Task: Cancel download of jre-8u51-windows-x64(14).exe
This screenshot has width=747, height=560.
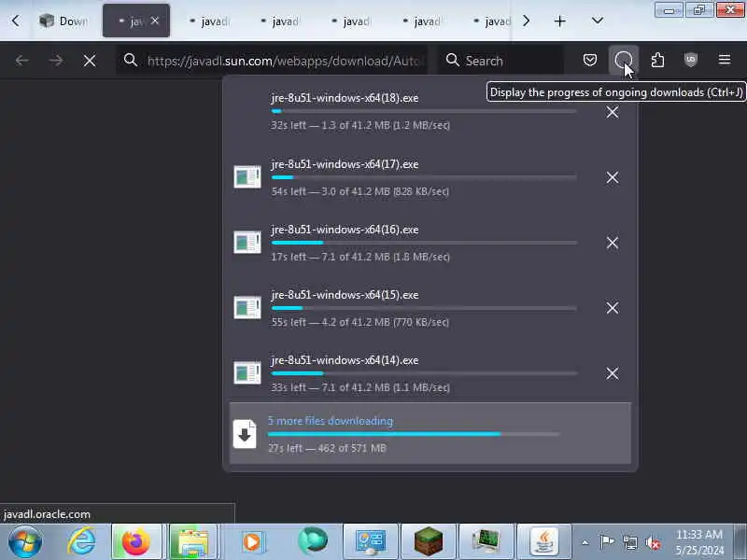Action: pos(613,373)
